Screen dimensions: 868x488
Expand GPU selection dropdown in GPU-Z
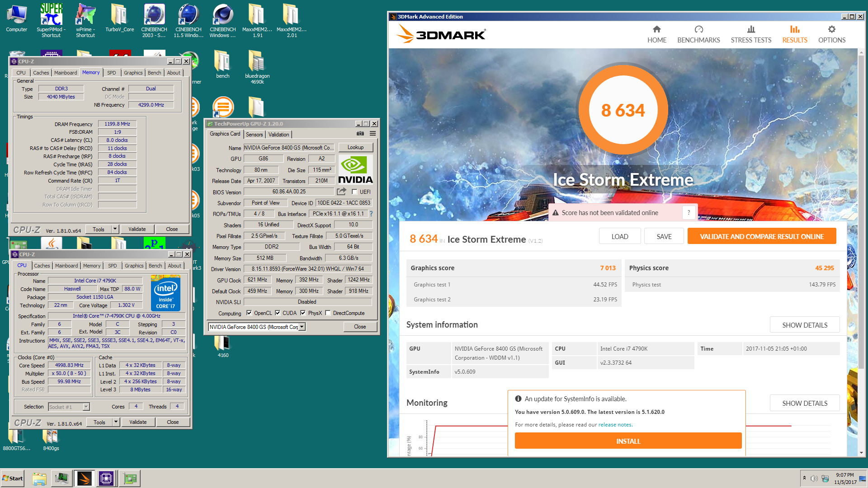click(x=302, y=327)
